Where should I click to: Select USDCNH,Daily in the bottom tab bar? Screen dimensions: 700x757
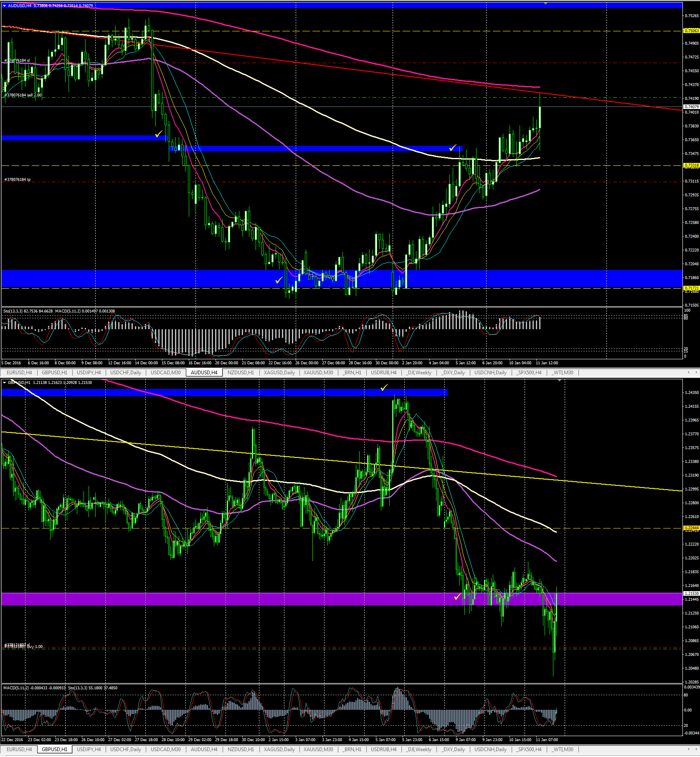[490, 749]
